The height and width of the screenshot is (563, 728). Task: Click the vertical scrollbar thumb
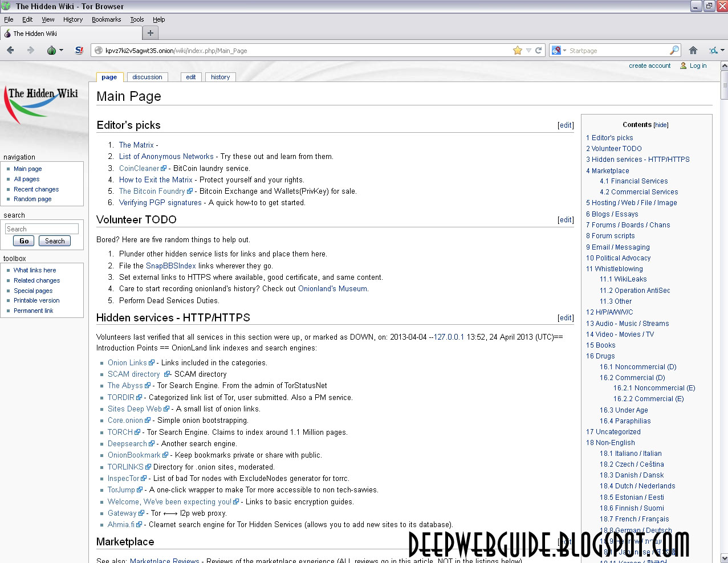(724, 85)
